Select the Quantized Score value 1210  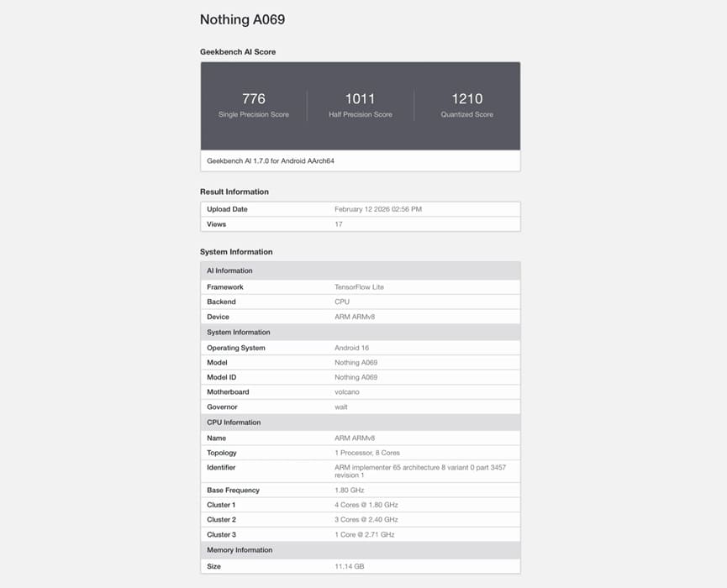pos(466,98)
